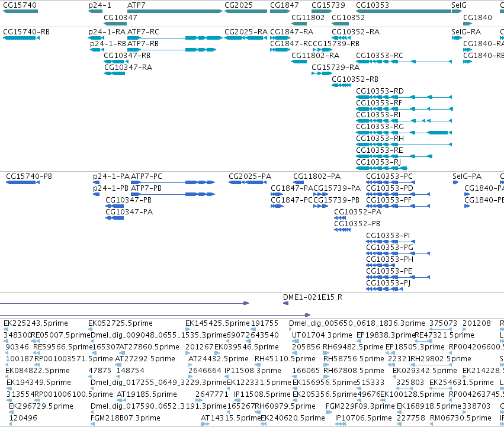Click the CG10352-RB transcript label
This screenshot has height=427, width=504.
[x=355, y=79]
